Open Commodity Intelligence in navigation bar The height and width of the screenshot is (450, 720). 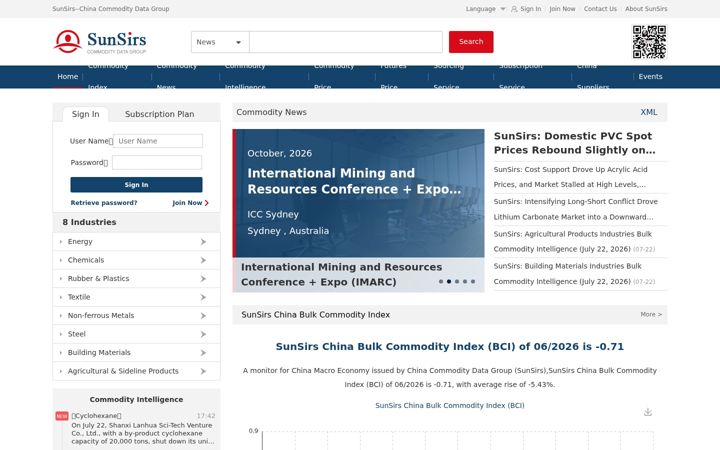pyautogui.click(x=245, y=77)
